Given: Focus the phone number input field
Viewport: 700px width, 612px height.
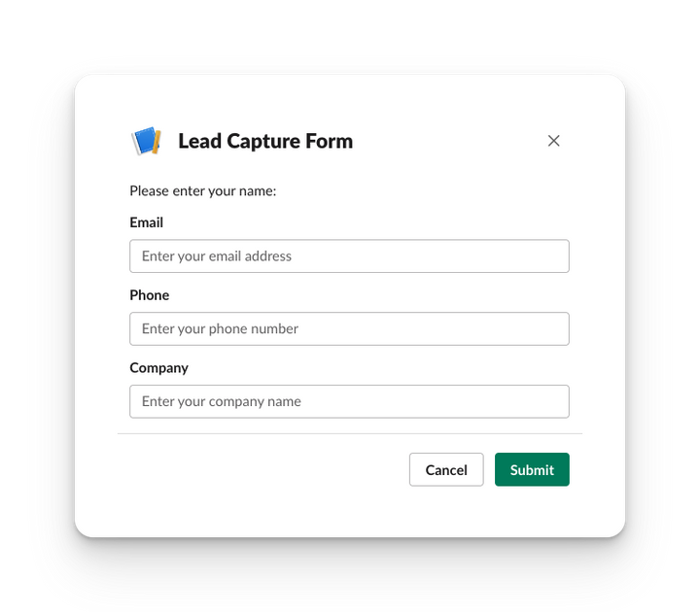Looking at the screenshot, I should click(349, 329).
